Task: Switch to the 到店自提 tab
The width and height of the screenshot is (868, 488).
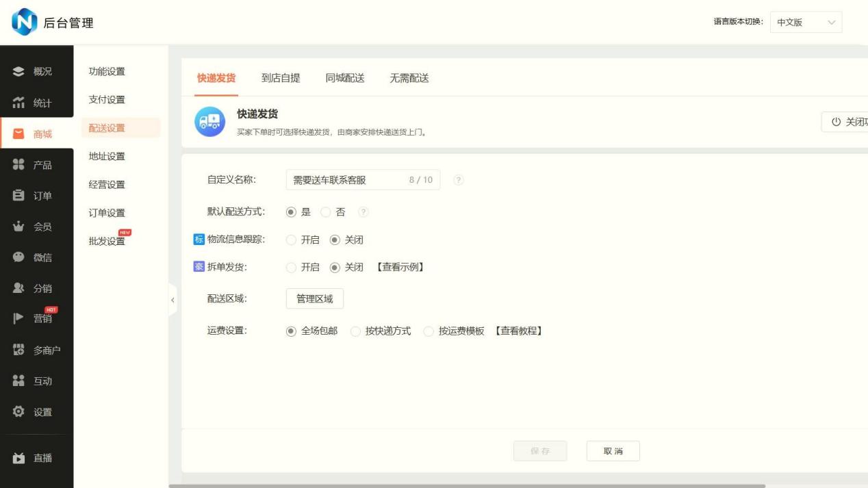Action: (281, 78)
